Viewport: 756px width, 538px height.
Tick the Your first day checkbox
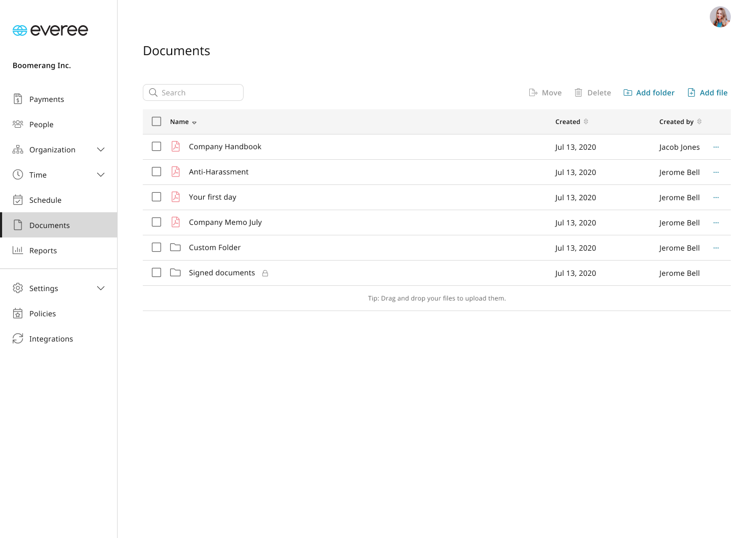pos(156,197)
